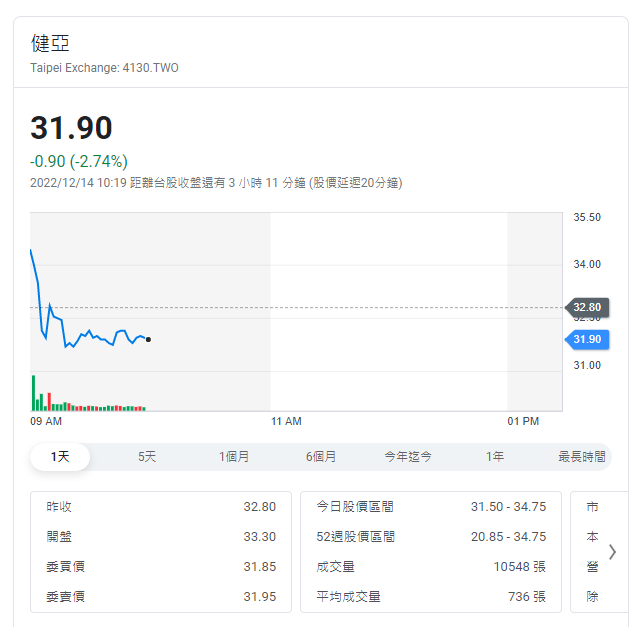
Task: Select the 1個月 chart range
Action: [x=234, y=457]
